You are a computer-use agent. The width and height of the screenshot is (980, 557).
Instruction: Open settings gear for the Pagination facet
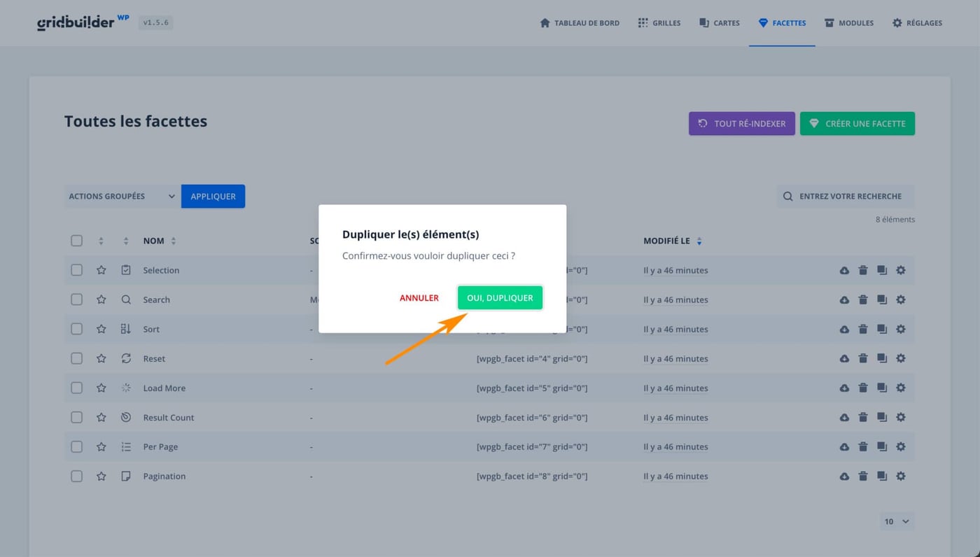click(901, 476)
